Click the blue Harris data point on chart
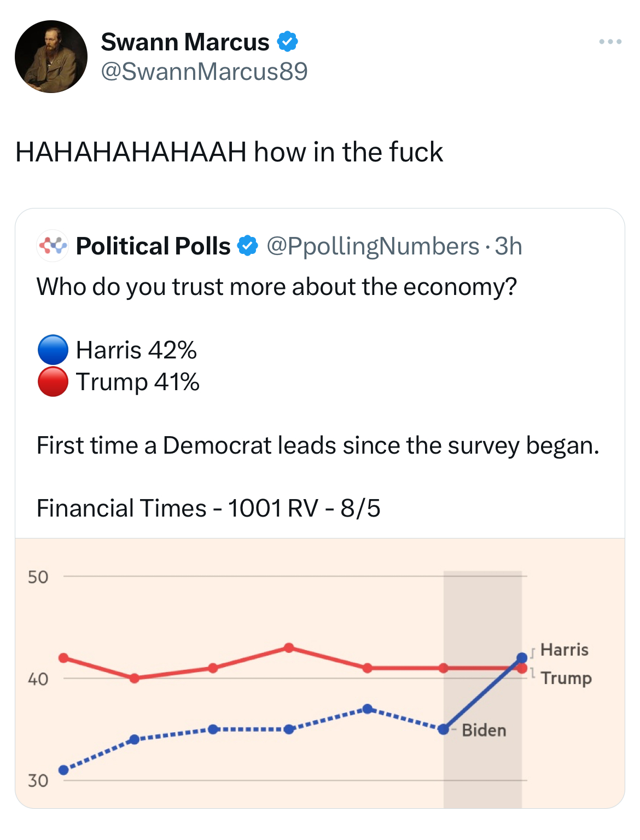Viewport: 640px width, 840px height. click(522, 658)
